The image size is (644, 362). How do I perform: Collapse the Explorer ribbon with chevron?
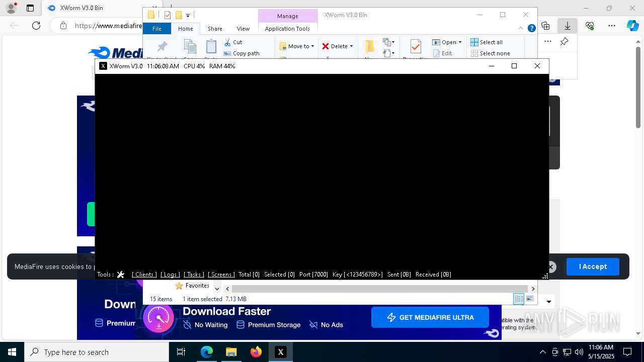click(521, 29)
